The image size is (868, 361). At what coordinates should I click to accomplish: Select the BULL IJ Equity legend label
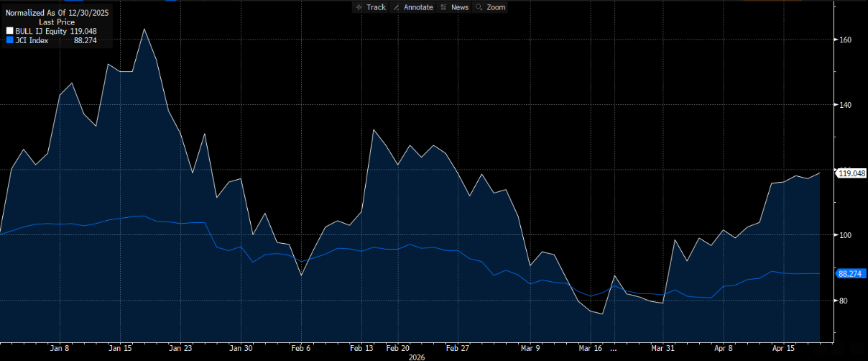pyautogui.click(x=40, y=32)
